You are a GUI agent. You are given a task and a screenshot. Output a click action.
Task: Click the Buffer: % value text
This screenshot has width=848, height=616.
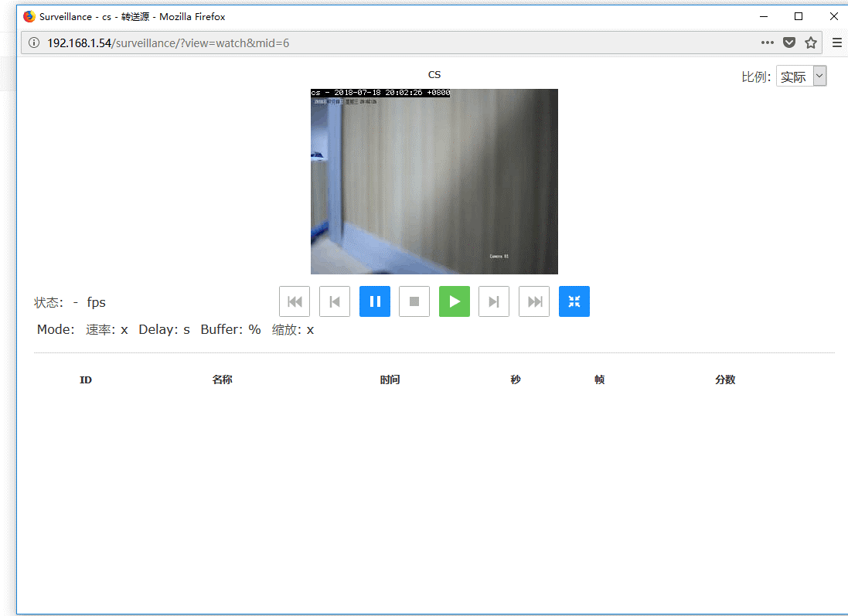[230, 329]
